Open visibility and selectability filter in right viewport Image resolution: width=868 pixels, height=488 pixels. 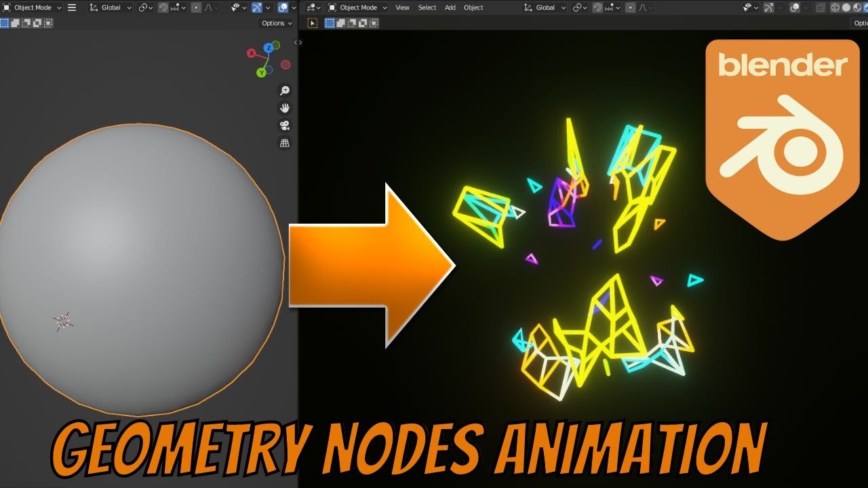point(751,7)
